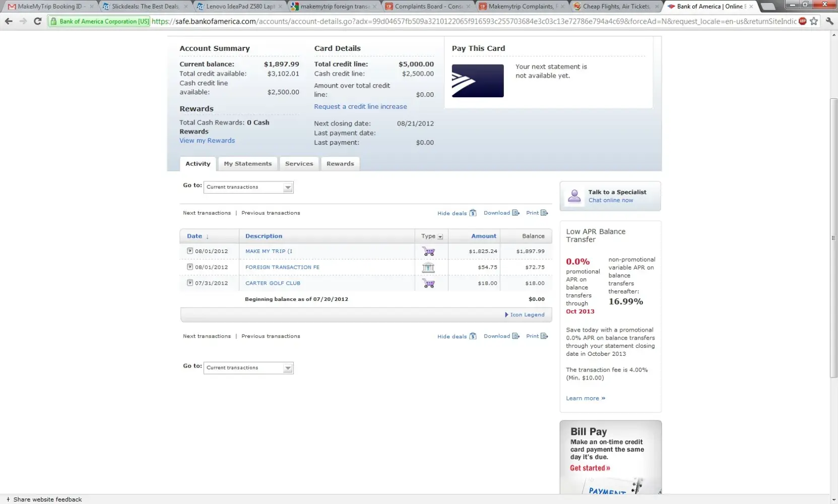
Task: Click shopping cart icon for CARTER GOLF CLUB
Action: [x=428, y=283]
